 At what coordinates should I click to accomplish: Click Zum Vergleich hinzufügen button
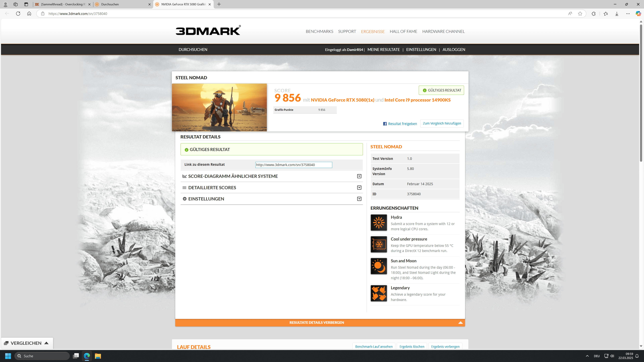pos(442,123)
